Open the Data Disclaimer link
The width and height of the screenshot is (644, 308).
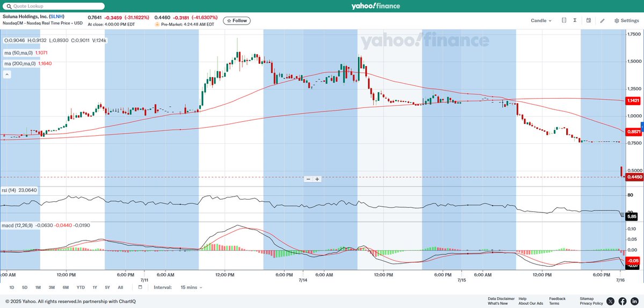click(501, 298)
